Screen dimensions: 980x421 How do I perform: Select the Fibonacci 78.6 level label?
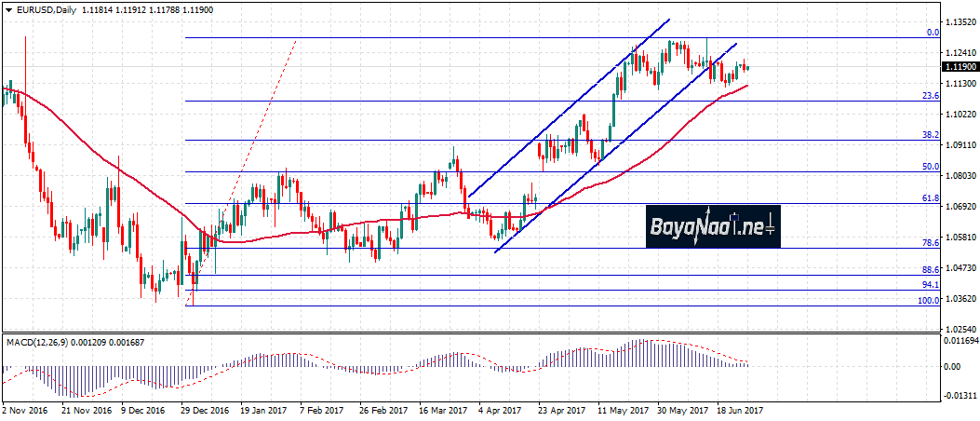tap(929, 242)
